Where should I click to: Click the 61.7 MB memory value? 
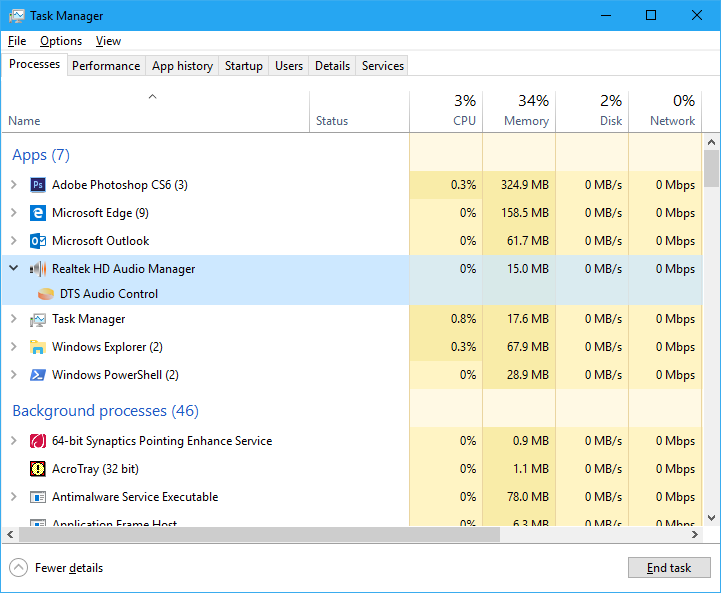(x=528, y=241)
